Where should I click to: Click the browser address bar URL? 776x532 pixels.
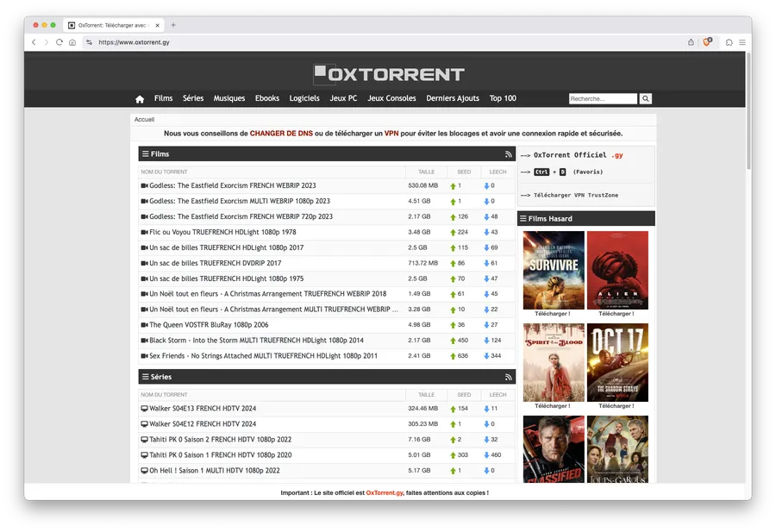click(x=134, y=42)
